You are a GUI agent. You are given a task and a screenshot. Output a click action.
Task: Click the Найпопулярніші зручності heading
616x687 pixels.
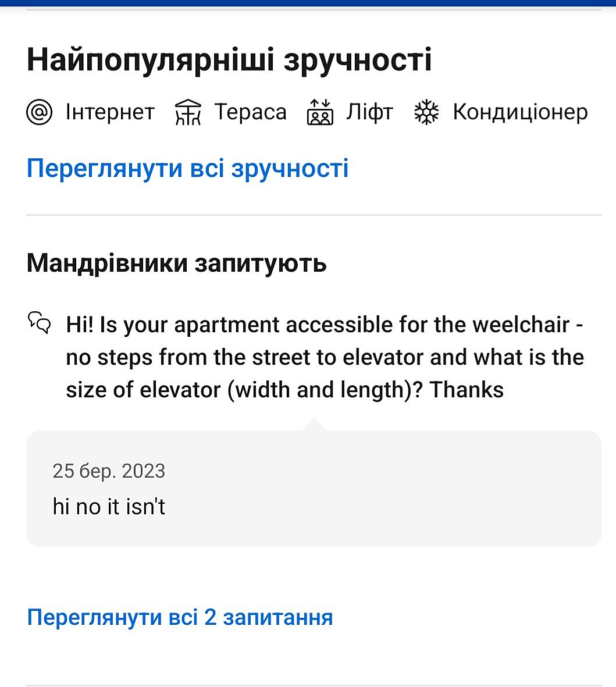click(229, 60)
